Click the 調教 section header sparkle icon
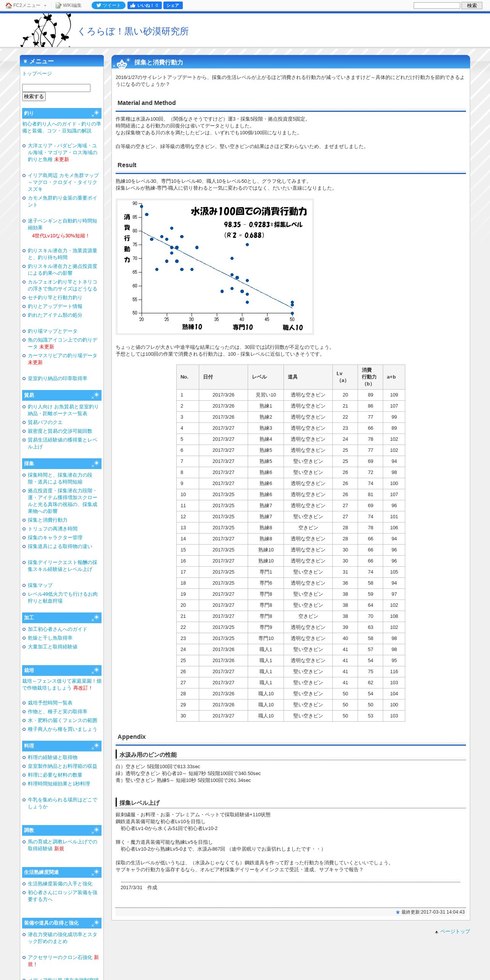The height and width of the screenshot is (980, 490). [95, 830]
